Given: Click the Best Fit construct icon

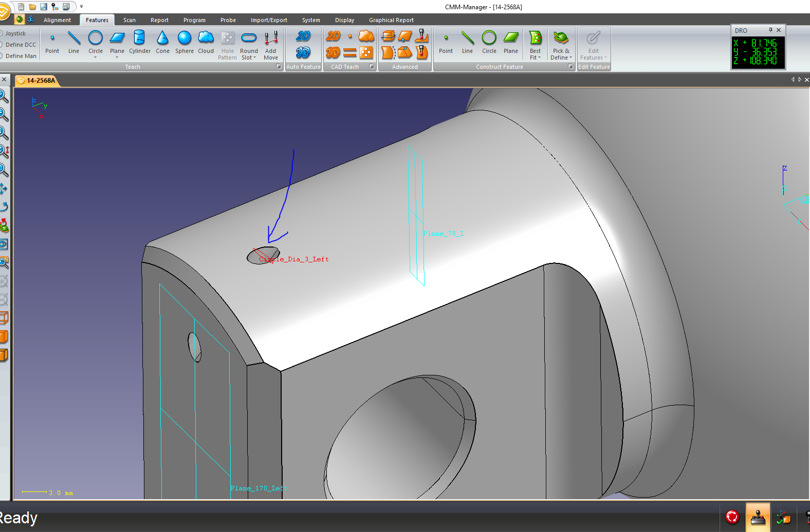Looking at the screenshot, I should 536,38.
